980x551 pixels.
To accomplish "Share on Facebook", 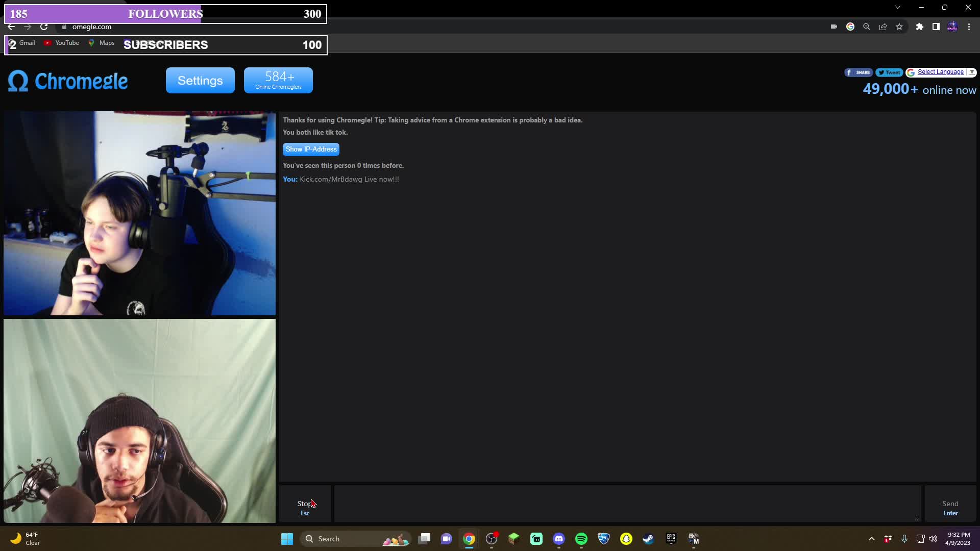I will (x=859, y=72).
